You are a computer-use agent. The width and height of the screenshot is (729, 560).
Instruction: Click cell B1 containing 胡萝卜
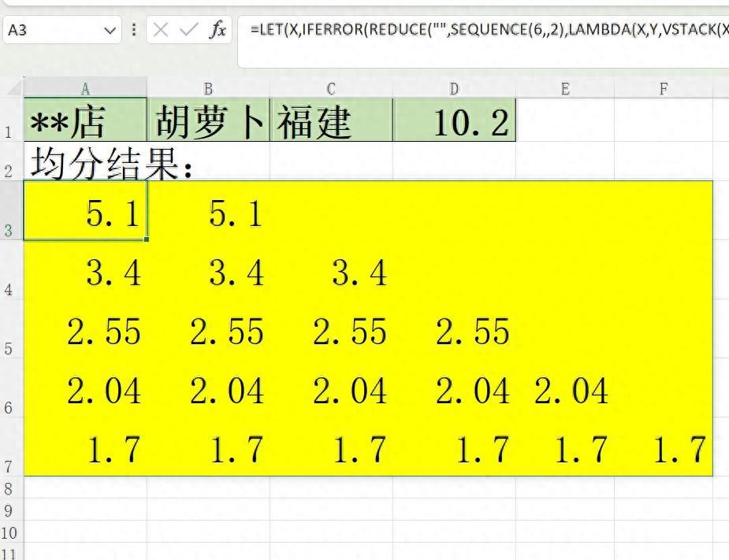(208, 120)
